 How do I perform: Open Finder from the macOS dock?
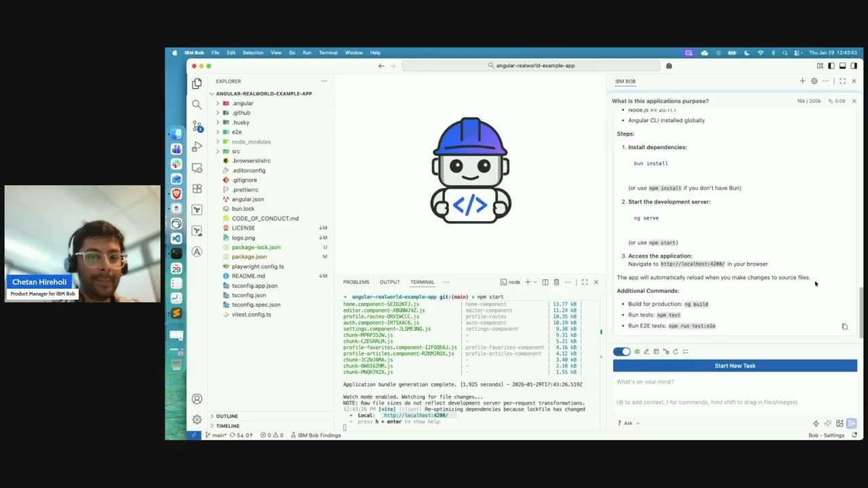coord(176,134)
